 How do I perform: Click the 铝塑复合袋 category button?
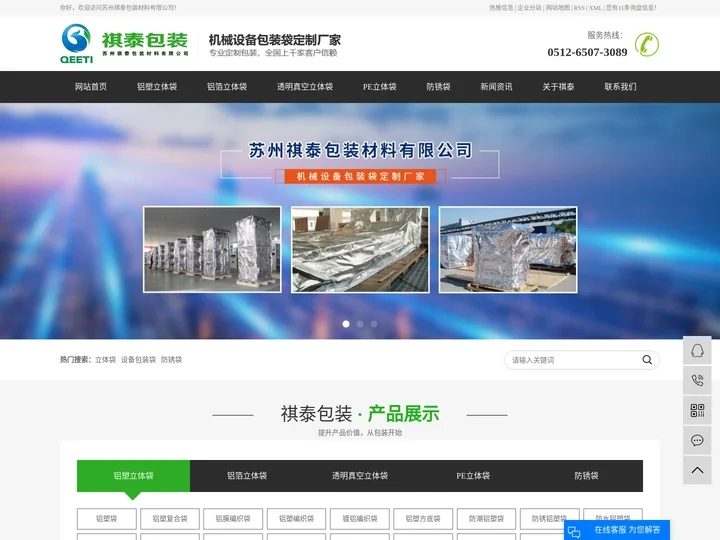(x=170, y=518)
